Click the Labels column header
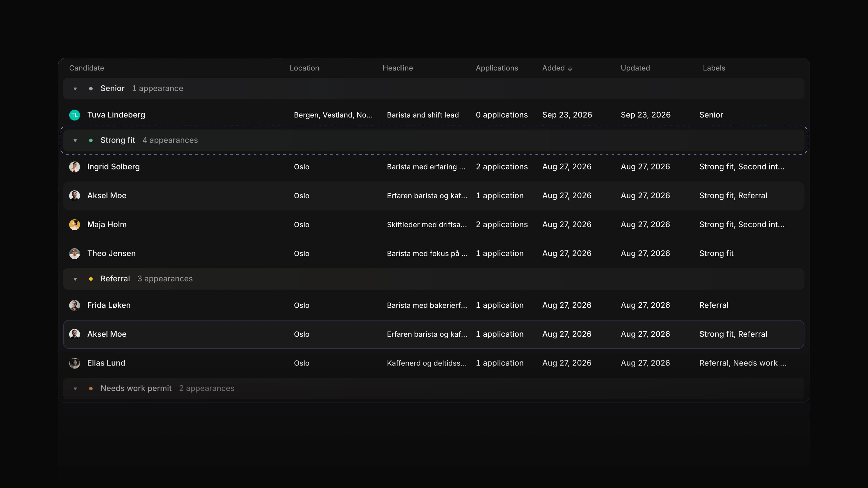Viewport: 868px width, 488px height. click(x=714, y=68)
